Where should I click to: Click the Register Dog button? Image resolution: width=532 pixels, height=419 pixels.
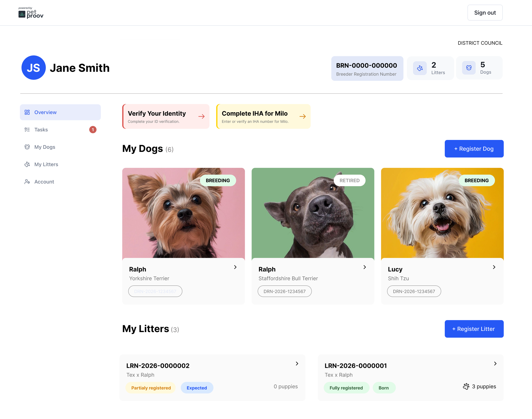pyautogui.click(x=474, y=149)
